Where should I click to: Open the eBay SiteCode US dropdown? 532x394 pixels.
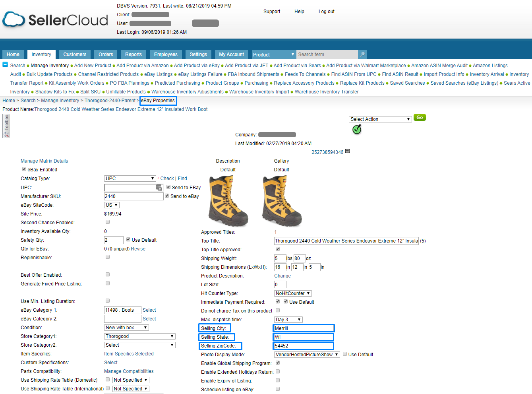pyautogui.click(x=112, y=205)
